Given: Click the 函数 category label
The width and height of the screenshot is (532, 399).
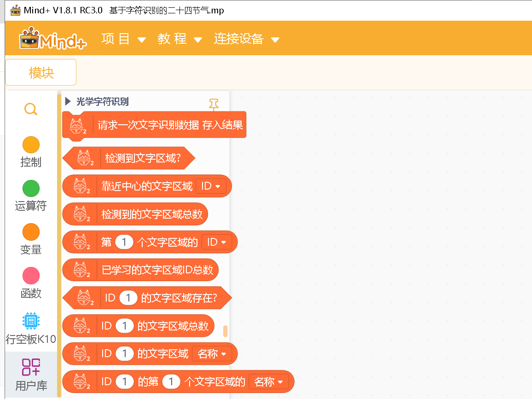Looking at the screenshot, I should pos(31,293).
